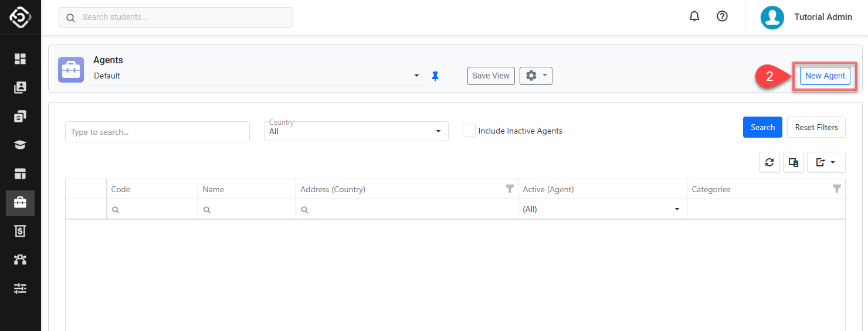
Task: Enable Include Inactive Agents checkbox
Action: coord(469,131)
